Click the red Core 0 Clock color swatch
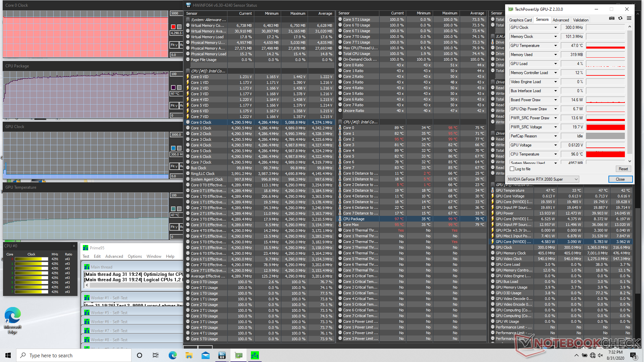Viewport: 644px width, 362px height. coord(173,27)
